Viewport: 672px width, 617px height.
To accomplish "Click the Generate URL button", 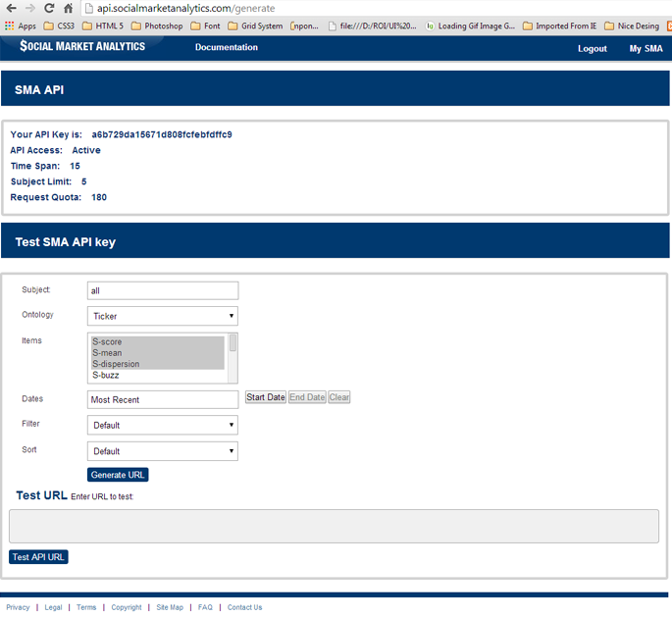I will pos(118,475).
